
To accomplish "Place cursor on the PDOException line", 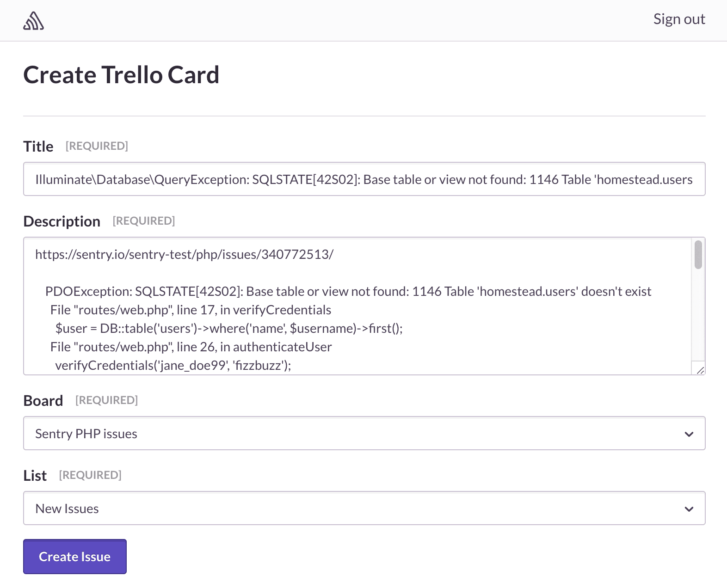I will [348, 292].
